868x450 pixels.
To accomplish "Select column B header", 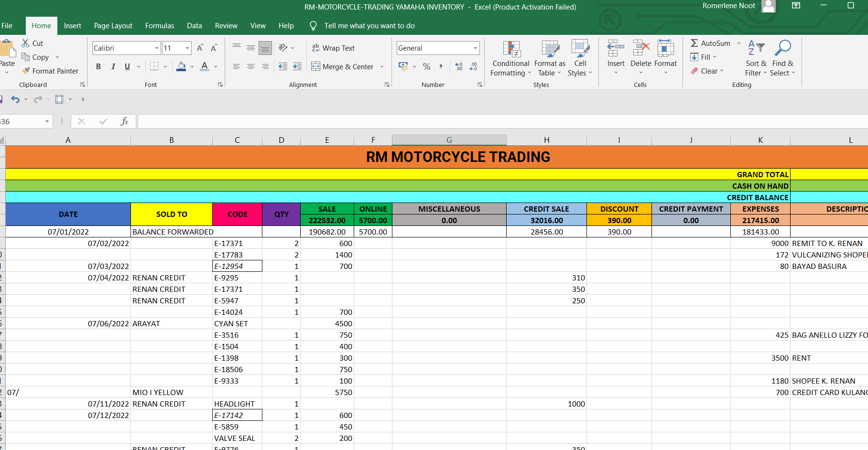I will click(172, 140).
